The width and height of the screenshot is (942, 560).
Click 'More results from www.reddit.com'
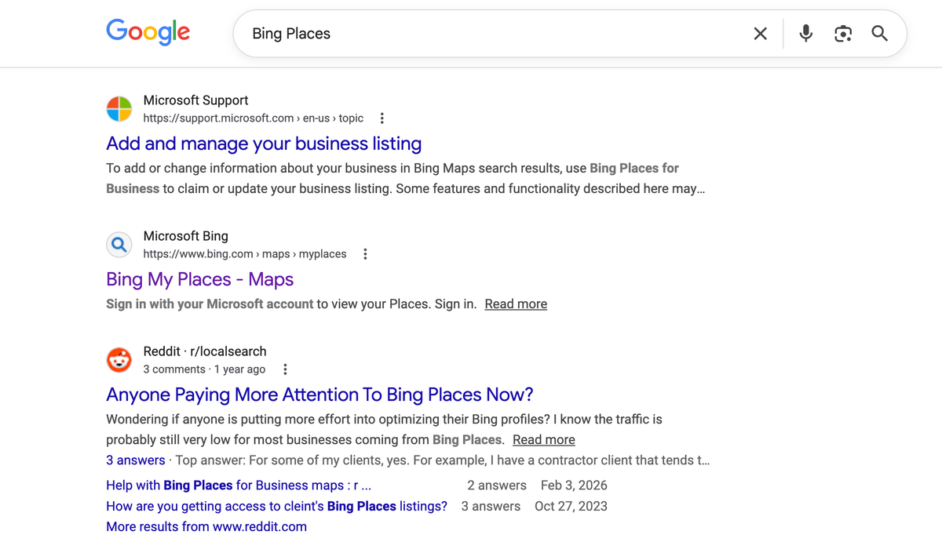pyautogui.click(x=206, y=526)
